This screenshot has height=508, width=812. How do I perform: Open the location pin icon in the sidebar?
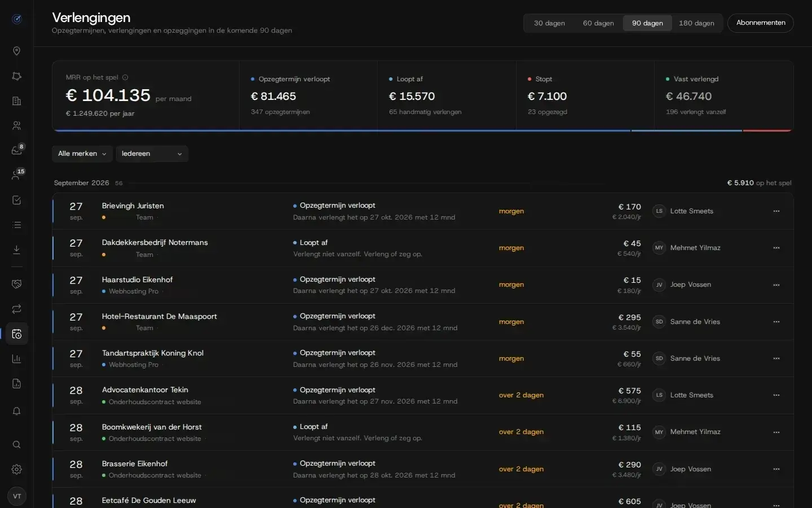click(17, 51)
